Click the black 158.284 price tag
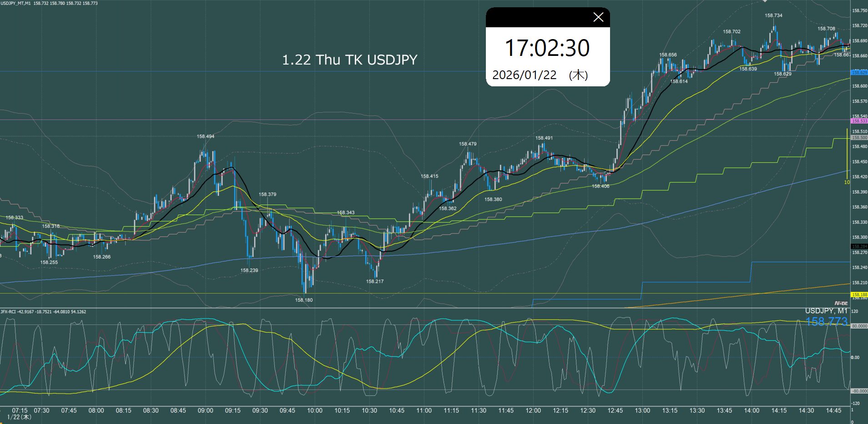 click(859, 246)
